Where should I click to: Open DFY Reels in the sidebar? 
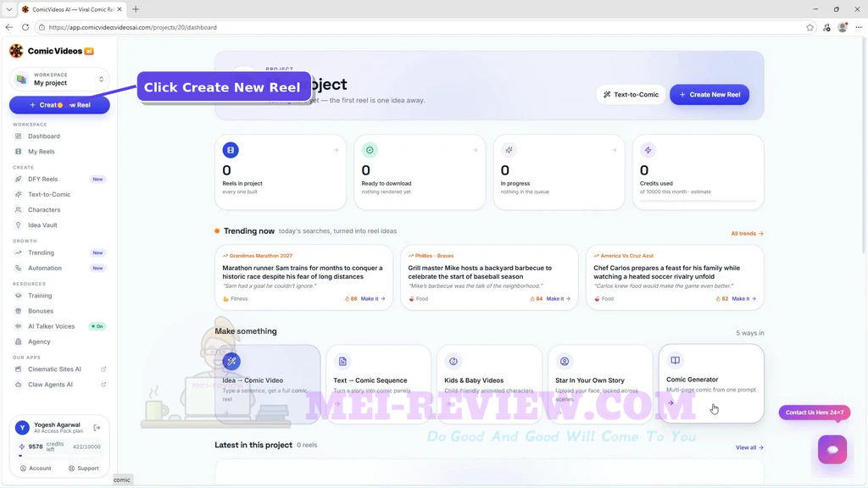click(x=43, y=180)
